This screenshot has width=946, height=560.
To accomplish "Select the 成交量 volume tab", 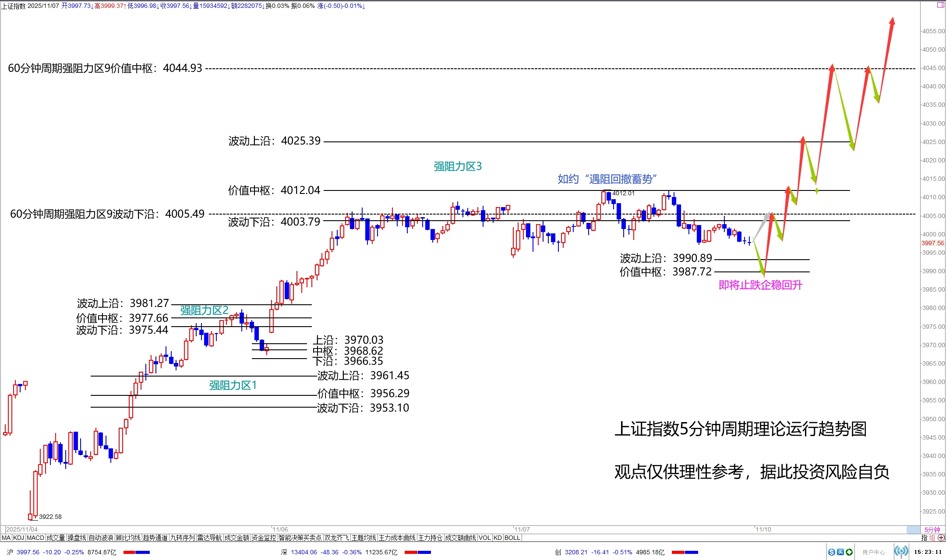I will tap(56, 538).
